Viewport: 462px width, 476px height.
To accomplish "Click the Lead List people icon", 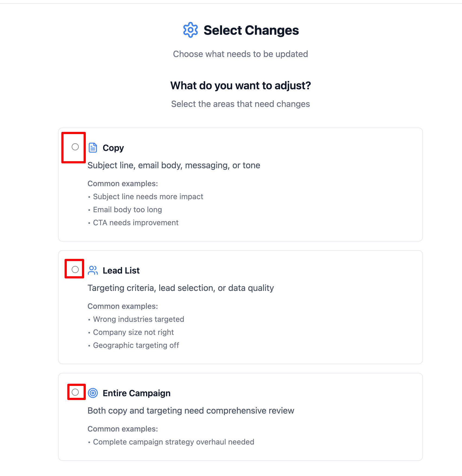I will pos(93,270).
